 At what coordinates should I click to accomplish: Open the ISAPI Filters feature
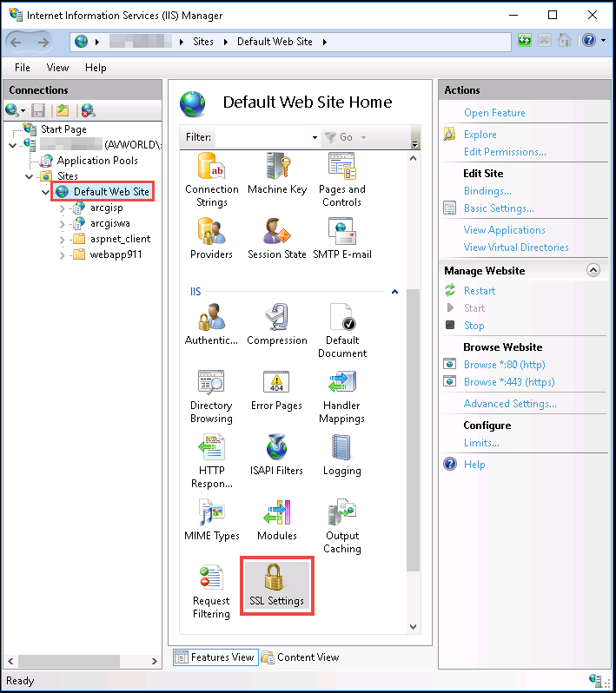(x=277, y=455)
